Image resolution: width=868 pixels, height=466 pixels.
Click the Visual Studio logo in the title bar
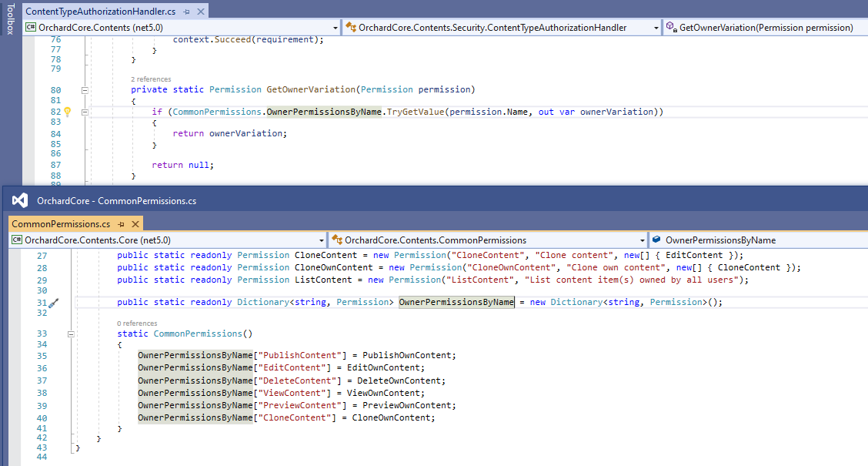click(x=20, y=200)
